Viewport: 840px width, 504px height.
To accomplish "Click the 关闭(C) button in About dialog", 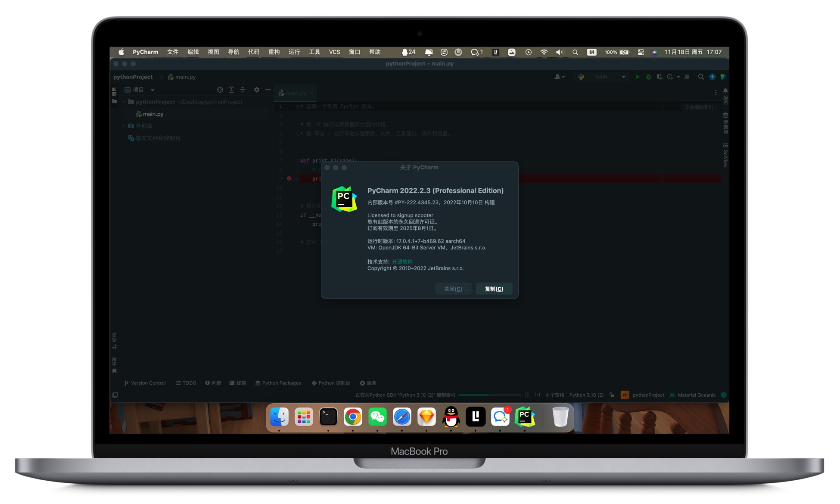I will [453, 289].
